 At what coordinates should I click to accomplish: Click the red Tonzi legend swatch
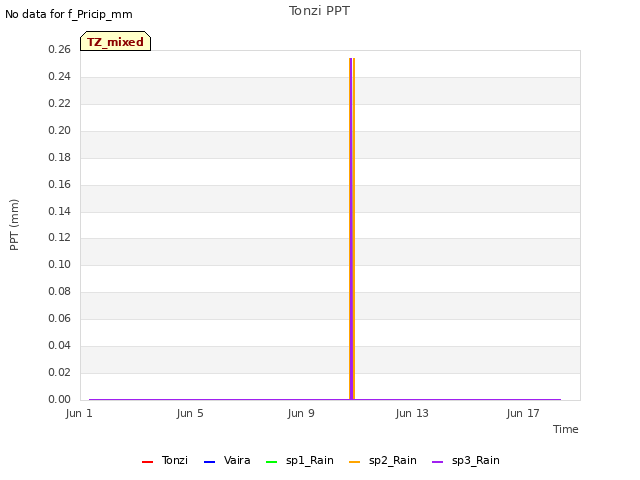[147, 462]
